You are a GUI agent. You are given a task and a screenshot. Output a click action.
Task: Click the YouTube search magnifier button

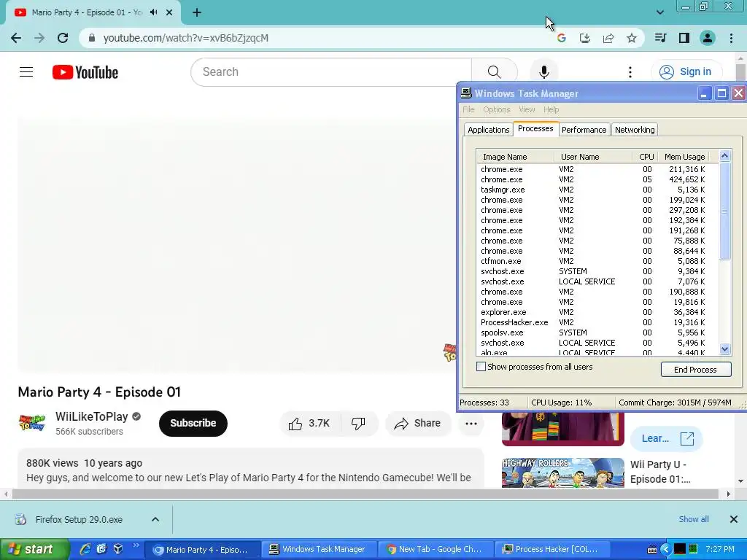point(494,72)
